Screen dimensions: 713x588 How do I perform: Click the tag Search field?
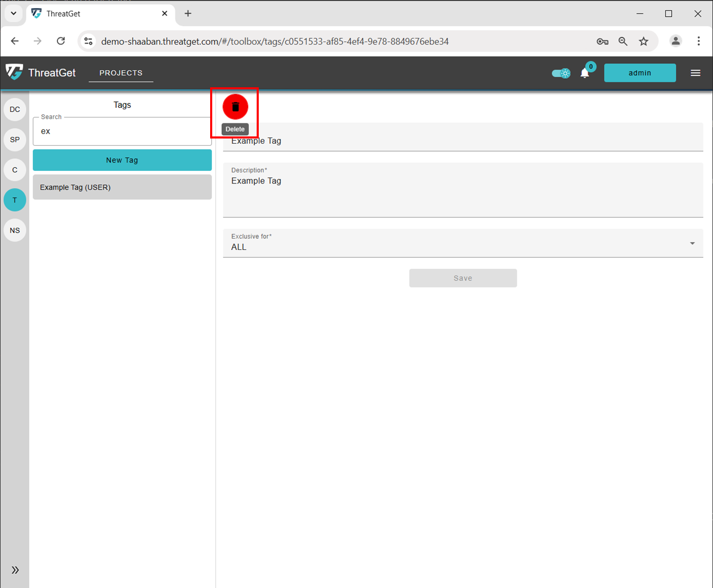(x=122, y=131)
